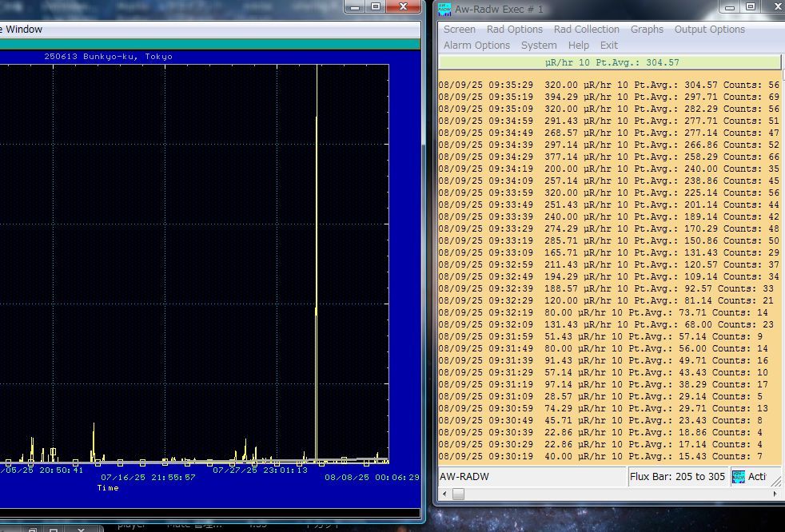785x532 pixels.
Task: Open the Graphs menu
Action: pos(647,30)
